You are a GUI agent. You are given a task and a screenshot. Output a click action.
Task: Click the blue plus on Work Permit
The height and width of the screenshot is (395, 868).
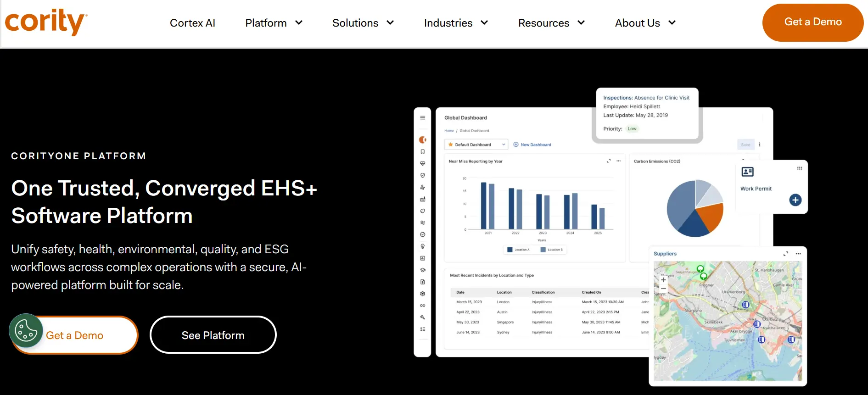coord(795,200)
